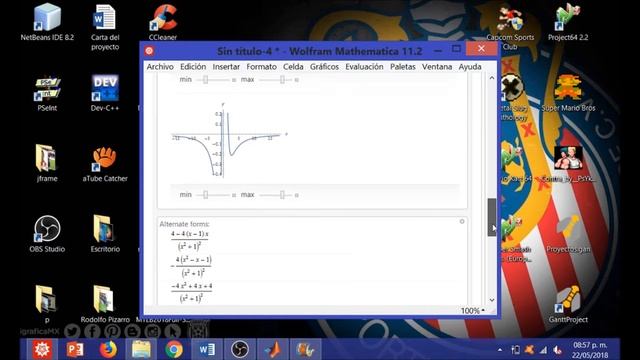Show hidden system tray icons
The width and height of the screenshot is (640, 360).
500,350
